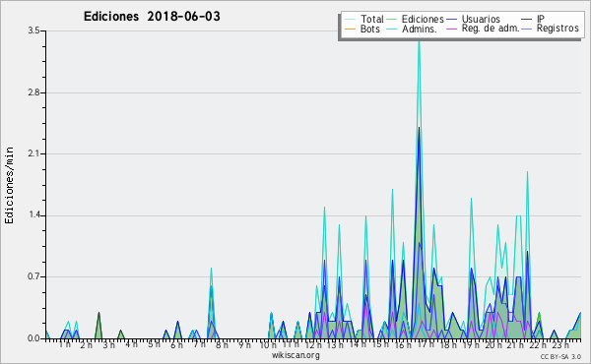The height and width of the screenshot is (364, 591).
Task: Click the 17 h peak of the Total line
Action: tap(419, 37)
